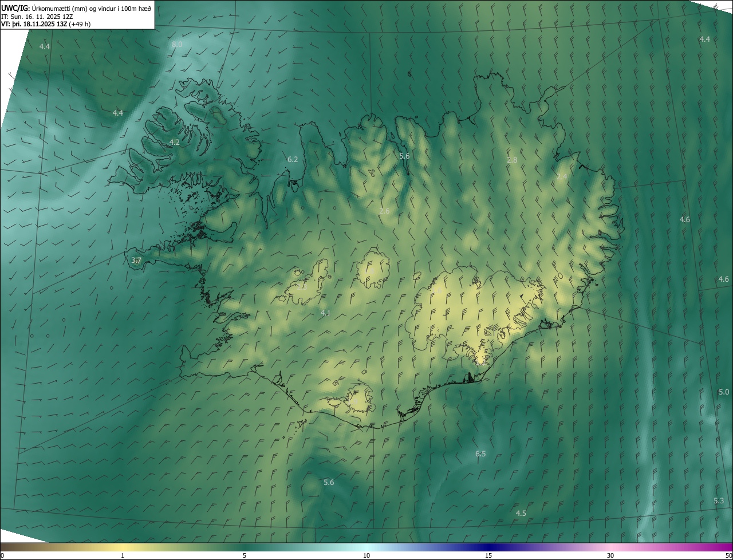Screen dimensions: 733x560
Task: Select the colour scale tick label 50
Action: click(728, 555)
